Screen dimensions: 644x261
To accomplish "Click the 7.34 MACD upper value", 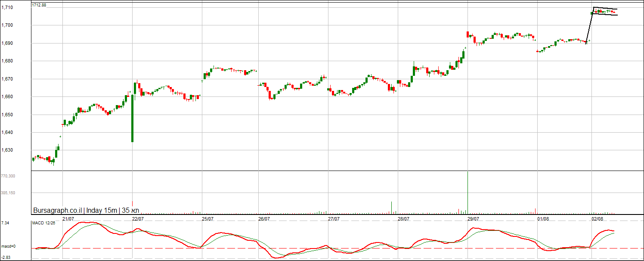I will point(5,223).
